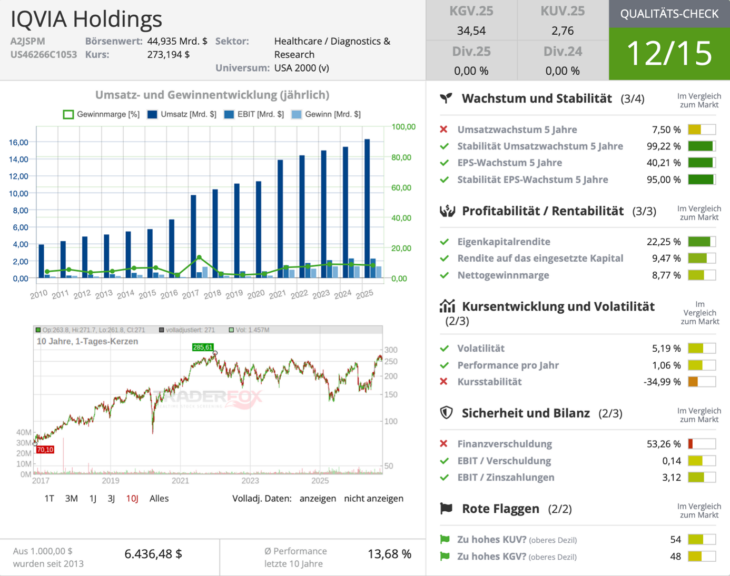
Task: Click the 285.61 high price marker
Action: [x=203, y=347]
